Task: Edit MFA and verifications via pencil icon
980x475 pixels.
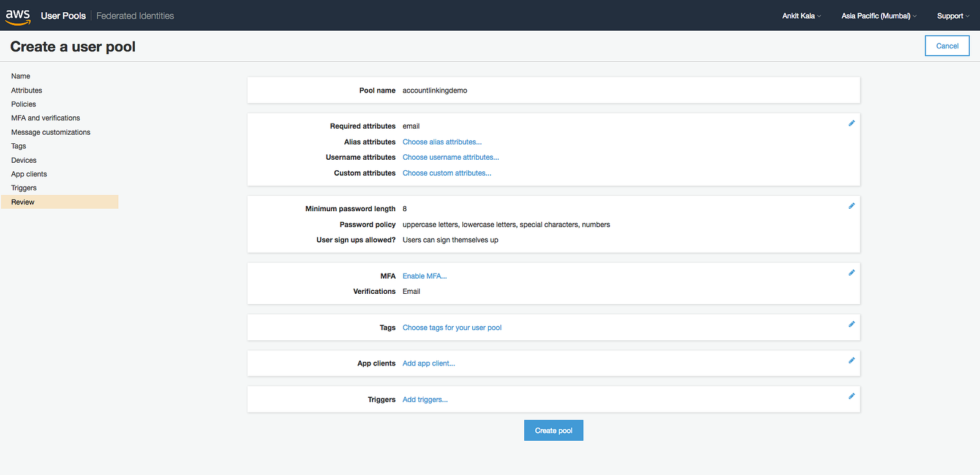Action: (851, 273)
